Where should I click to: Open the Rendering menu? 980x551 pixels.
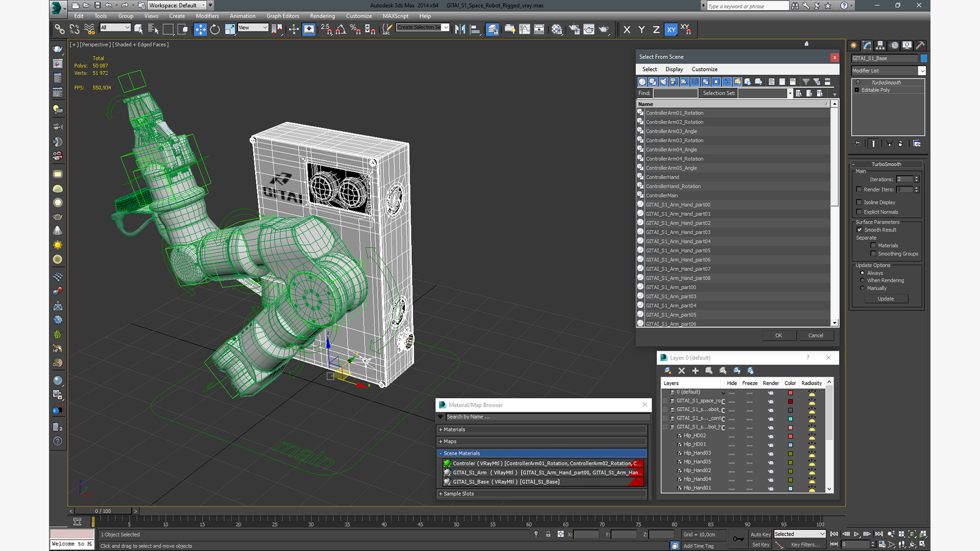click(323, 16)
